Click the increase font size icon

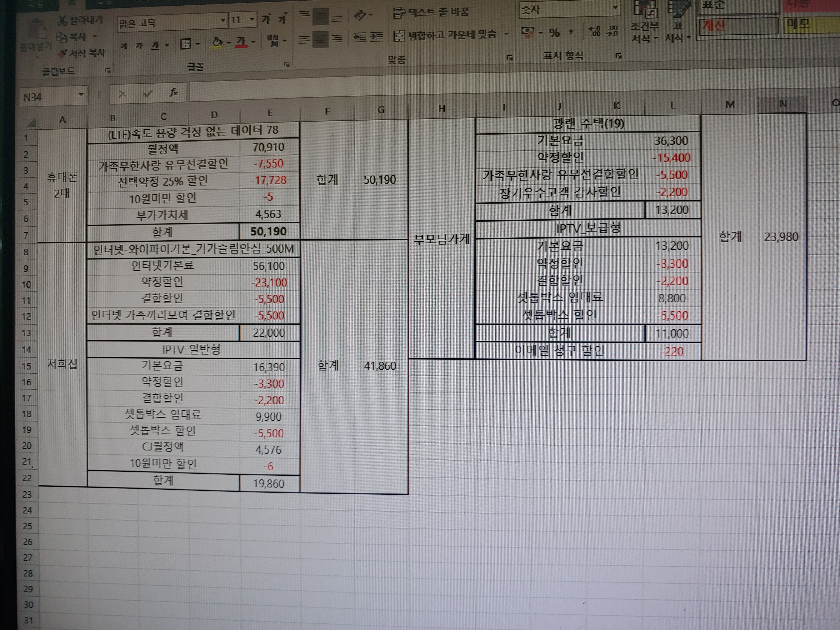pyautogui.click(x=266, y=19)
